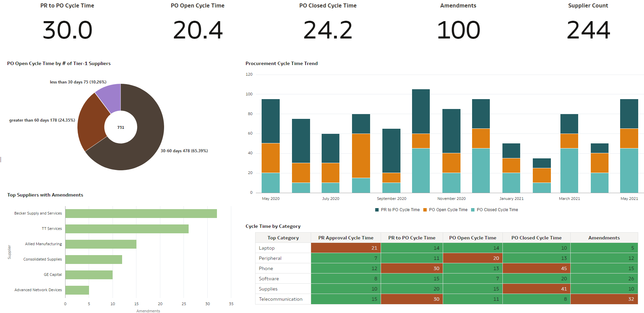
Task: Click the PR to PO Cycle Time legend label
Action: click(x=400, y=210)
